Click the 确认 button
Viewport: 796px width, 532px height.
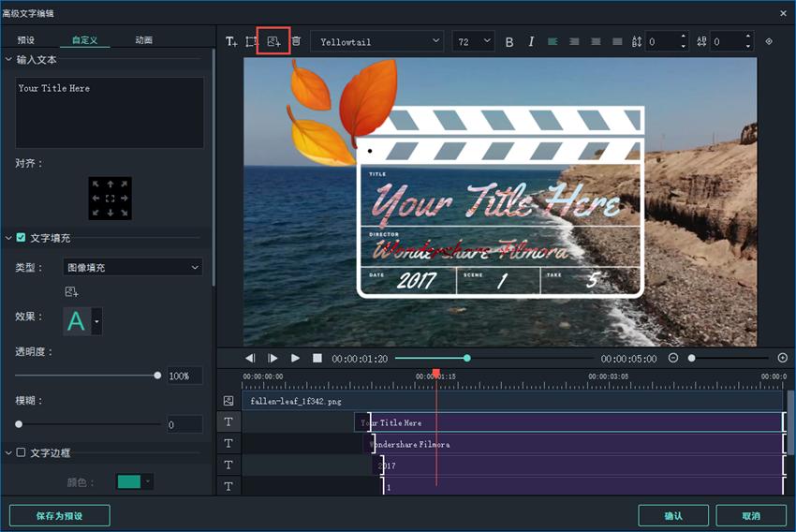[x=672, y=515]
